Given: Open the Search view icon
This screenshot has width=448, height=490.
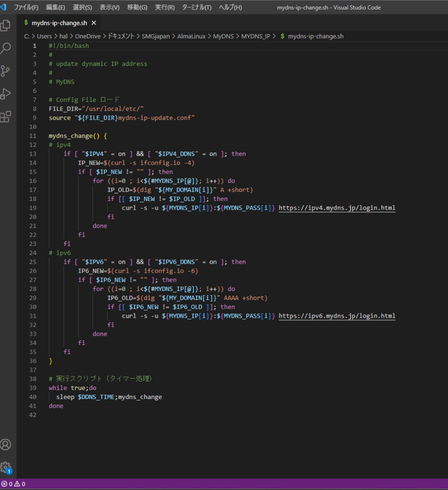Looking at the screenshot, I should [x=6, y=48].
